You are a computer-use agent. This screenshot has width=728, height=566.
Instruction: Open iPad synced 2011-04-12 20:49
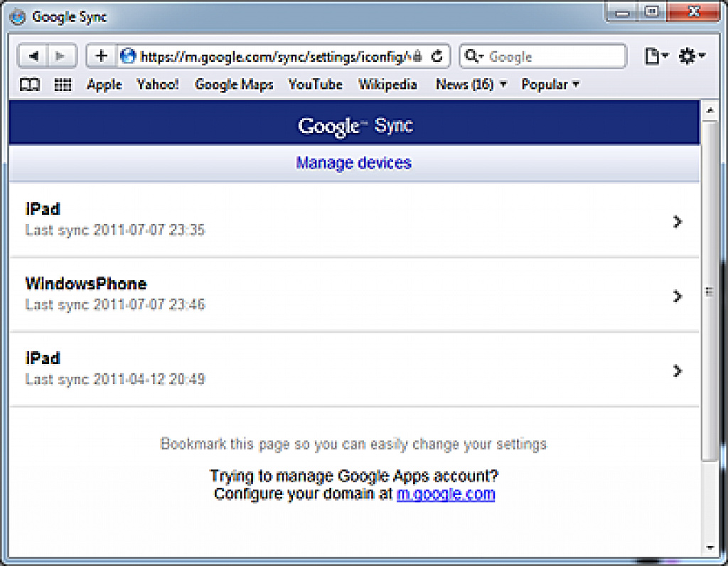click(354, 370)
